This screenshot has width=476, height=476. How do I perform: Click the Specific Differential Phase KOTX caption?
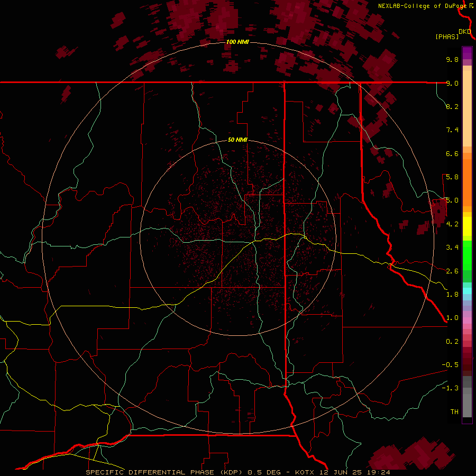click(238, 472)
